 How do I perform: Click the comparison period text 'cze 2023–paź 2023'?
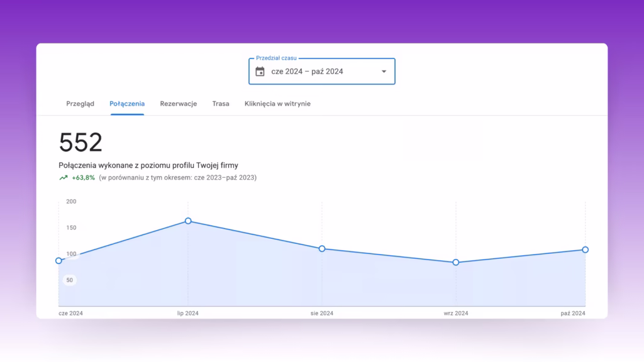click(x=225, y=178)
